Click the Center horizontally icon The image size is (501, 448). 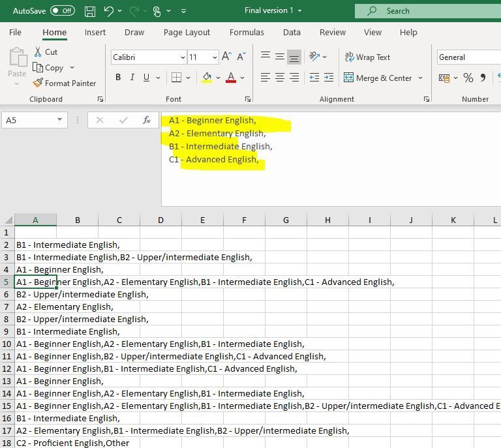(x=280, y=78)
